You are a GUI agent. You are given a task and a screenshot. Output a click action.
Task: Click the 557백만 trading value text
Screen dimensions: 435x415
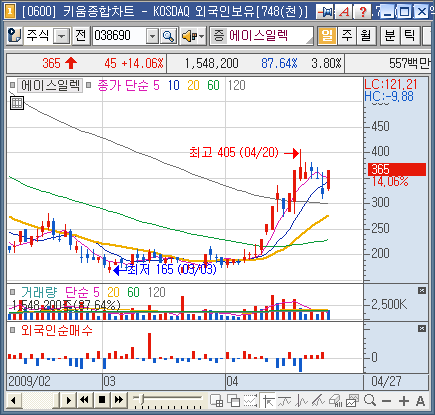coord(409,63)
